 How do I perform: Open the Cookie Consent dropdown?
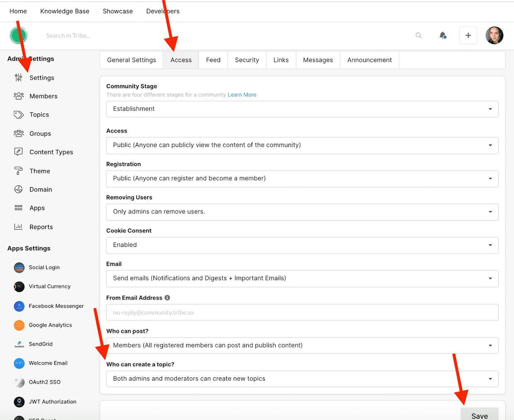click(302, 245)
